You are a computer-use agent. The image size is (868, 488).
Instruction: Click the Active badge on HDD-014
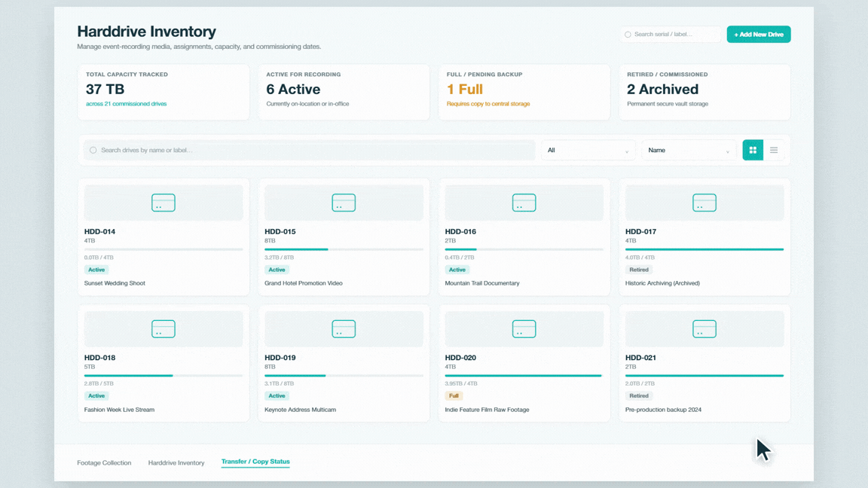click(x=96, y=270)
